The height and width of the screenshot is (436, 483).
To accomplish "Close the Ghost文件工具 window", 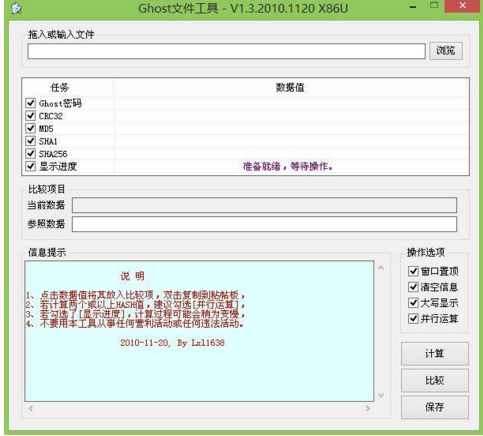I will [x=463, y=6].
